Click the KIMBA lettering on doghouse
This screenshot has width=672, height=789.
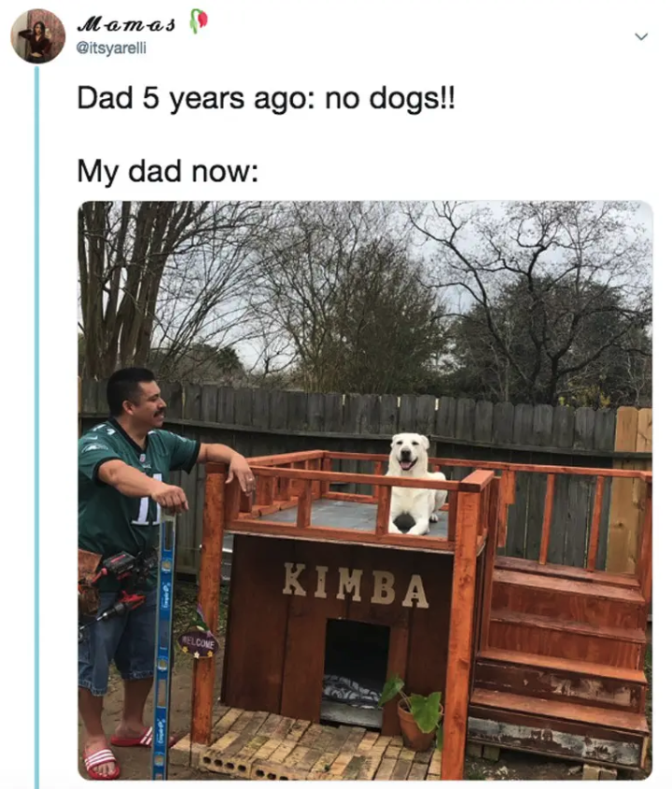click(355, 585)
